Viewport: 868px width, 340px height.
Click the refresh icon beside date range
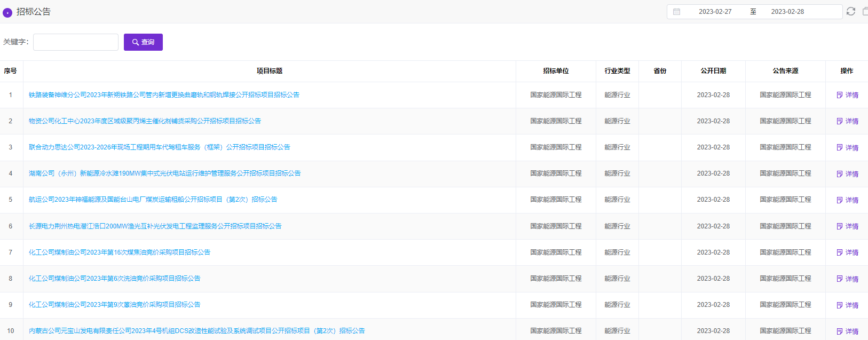click(851, 11)
